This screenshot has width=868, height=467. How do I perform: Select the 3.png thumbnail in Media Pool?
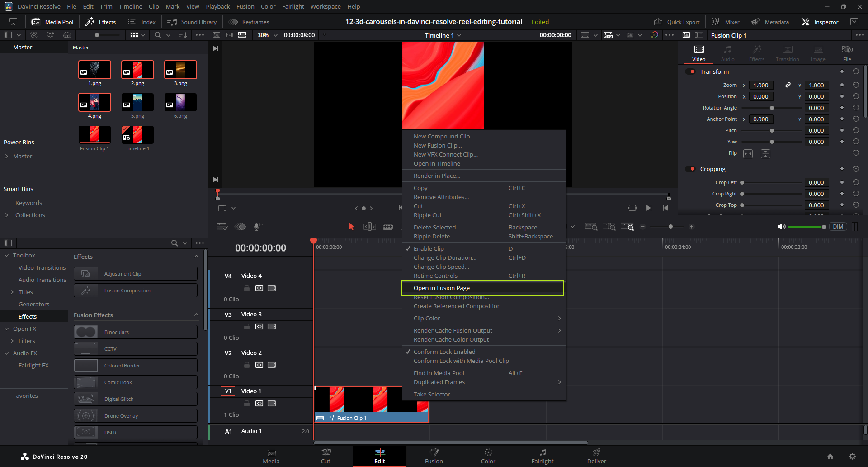coord(180,70)
